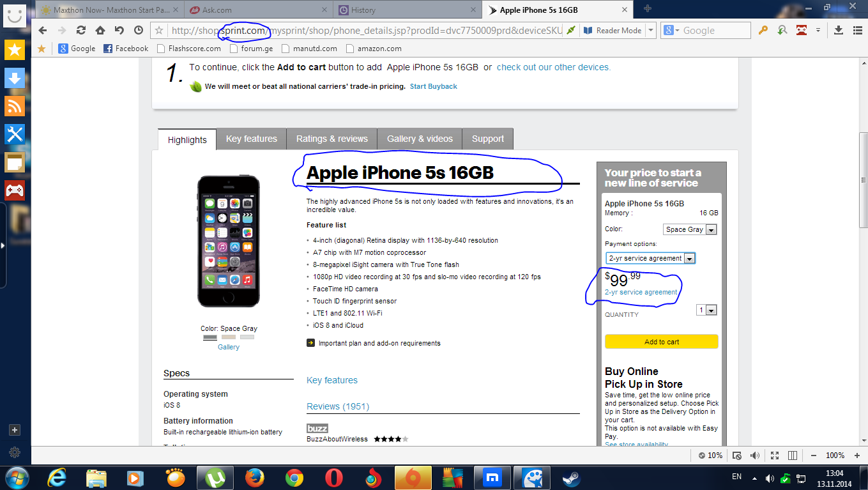The image size is (868, 490).
Task: Open sidebar settings gear icon
Action: (x=15, y=452)
